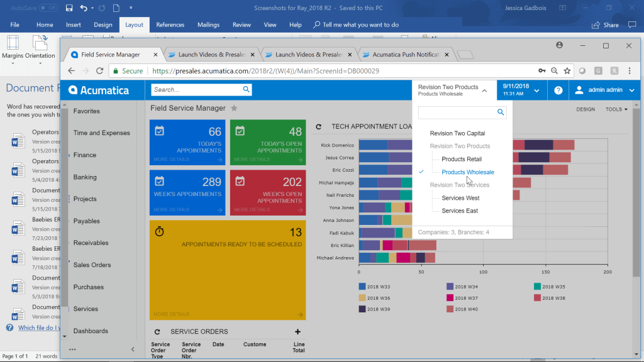Switch to the Layout ribbon tab in Word

pyautogui.click(x=134, y=25)
